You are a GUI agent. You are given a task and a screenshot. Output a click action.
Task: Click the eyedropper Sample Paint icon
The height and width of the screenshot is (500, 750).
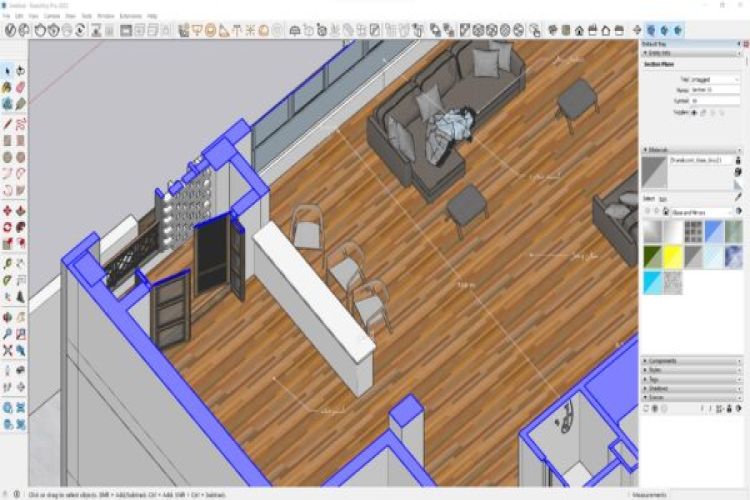tap(738, 198)
